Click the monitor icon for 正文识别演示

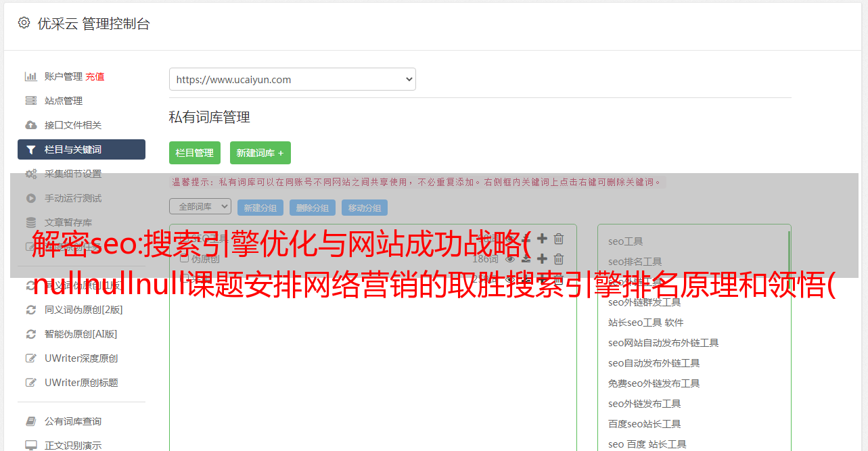pos(30,446)
